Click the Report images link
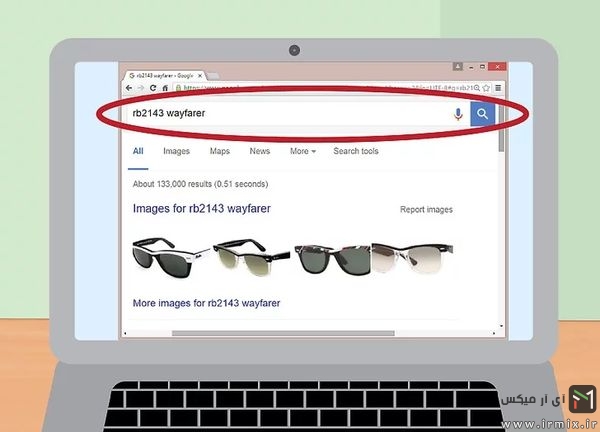 point(426,210)
